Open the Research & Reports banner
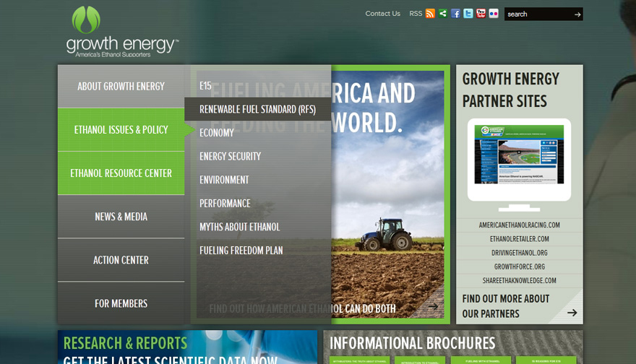This screenshot has height=364, width=636. [187, 347]
